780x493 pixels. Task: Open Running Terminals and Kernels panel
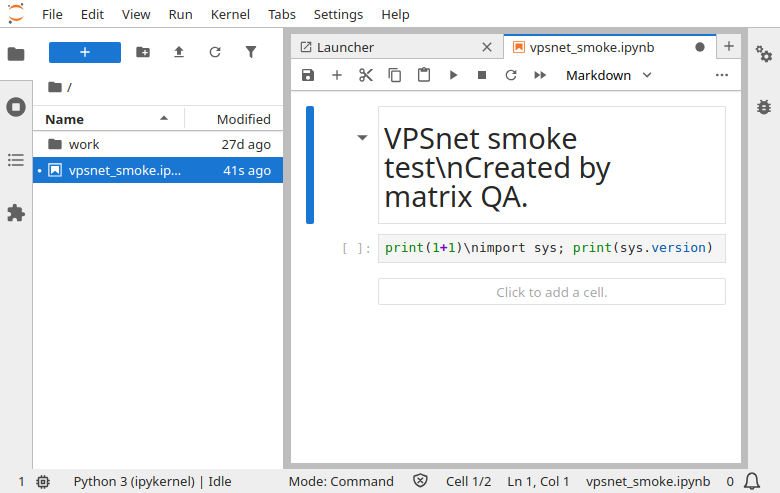click(x=16, y=107)
